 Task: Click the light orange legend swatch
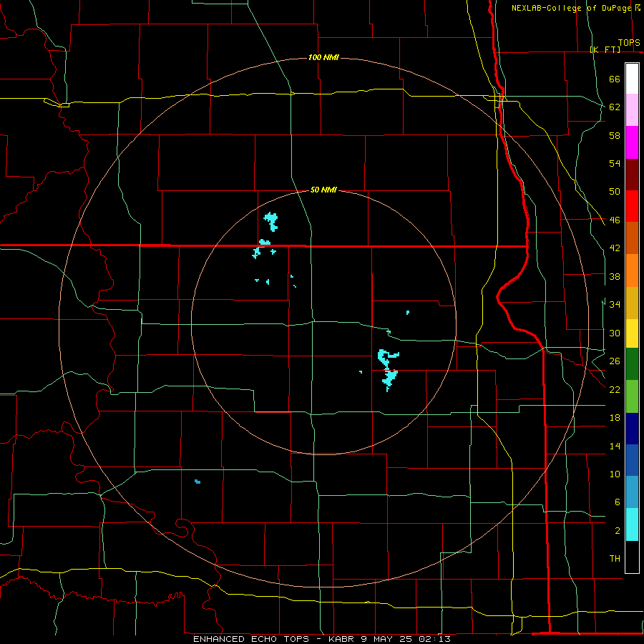coord(632,270)
